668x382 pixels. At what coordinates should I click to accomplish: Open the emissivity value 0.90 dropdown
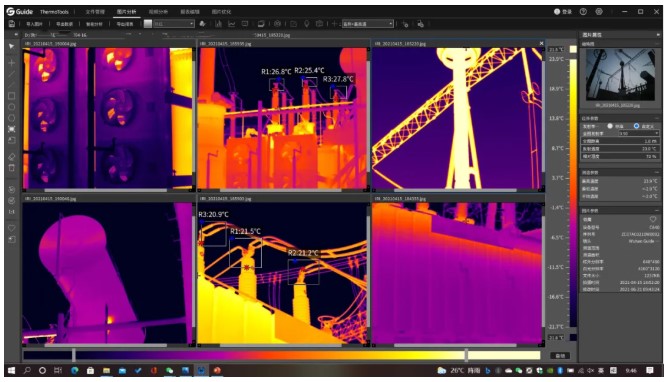pyautogui.click(x=639, y=133)
